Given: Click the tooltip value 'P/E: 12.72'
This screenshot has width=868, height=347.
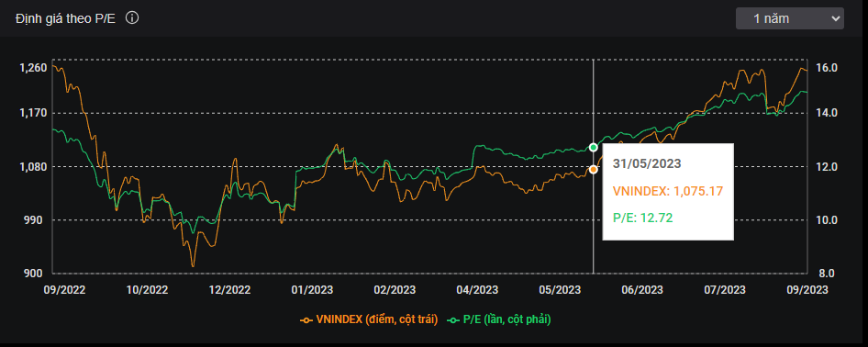Looking at the screenshot, I should (642, 218).
